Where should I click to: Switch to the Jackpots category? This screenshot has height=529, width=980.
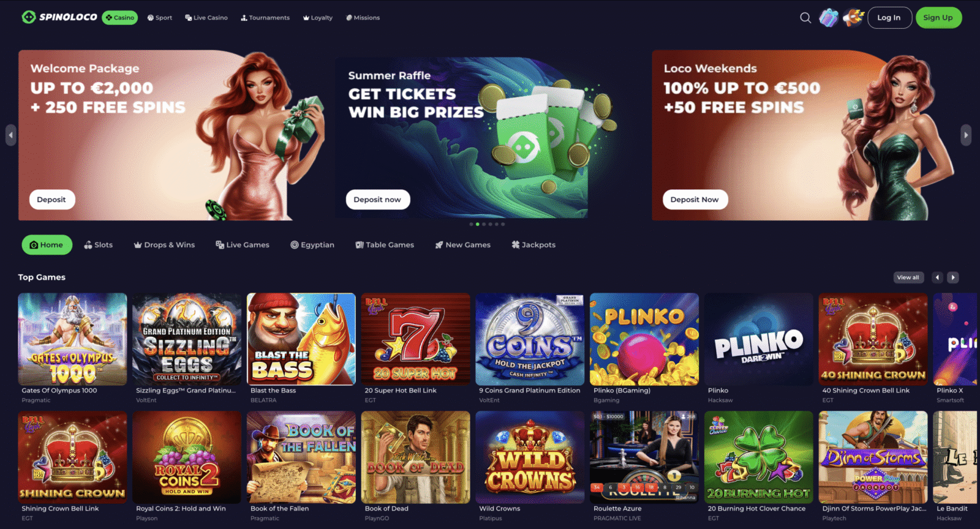533,245
